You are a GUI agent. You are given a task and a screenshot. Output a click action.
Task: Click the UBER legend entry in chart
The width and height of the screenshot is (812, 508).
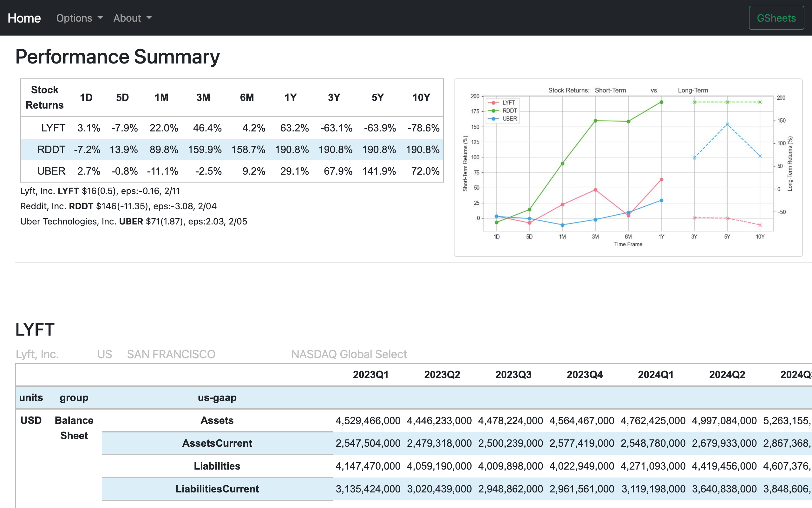503,119
